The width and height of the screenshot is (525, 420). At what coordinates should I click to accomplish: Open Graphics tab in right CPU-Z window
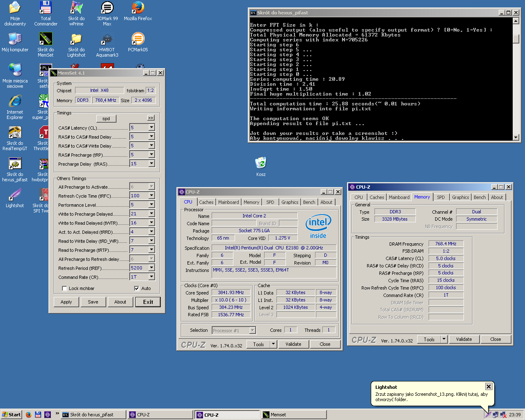[x=461, y=197]
